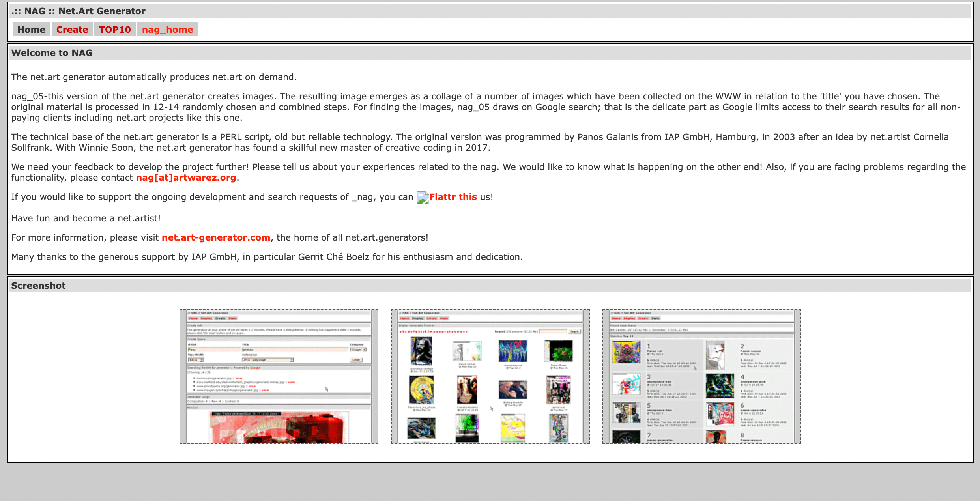Follow the 'Flattr this' link text
This screenshot has height=501, width=980.
pos(453,197)
